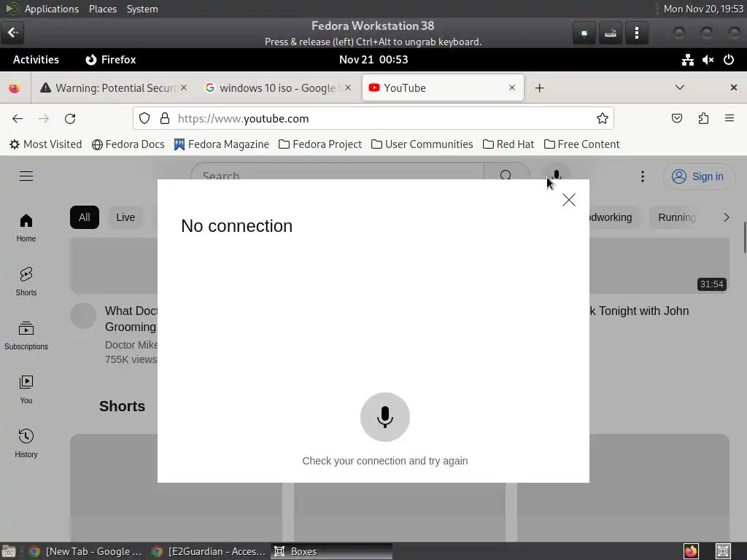Click the microphone button in the dialog
747x560 pixels.
click(385, 417)
